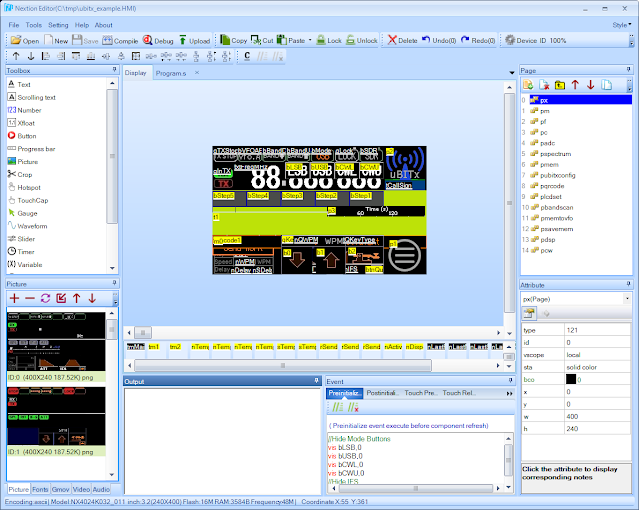639x510 pixels.
Task: Click the canvas horizontal scrollbar thumb
Action: pos(143,333)
